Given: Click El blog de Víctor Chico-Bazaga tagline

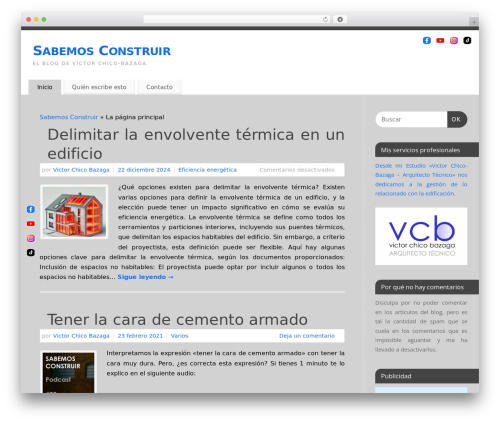Looking at the screenshot, I should pos(89,63).
